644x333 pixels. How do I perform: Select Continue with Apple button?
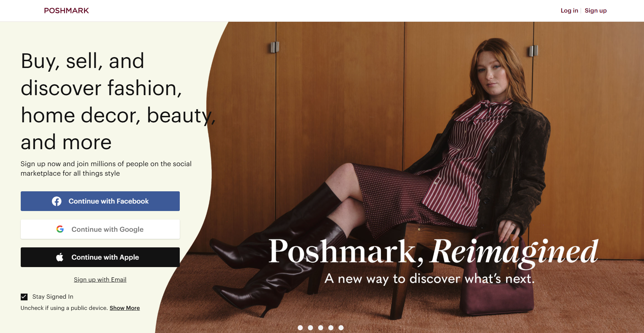coord(100,257)
